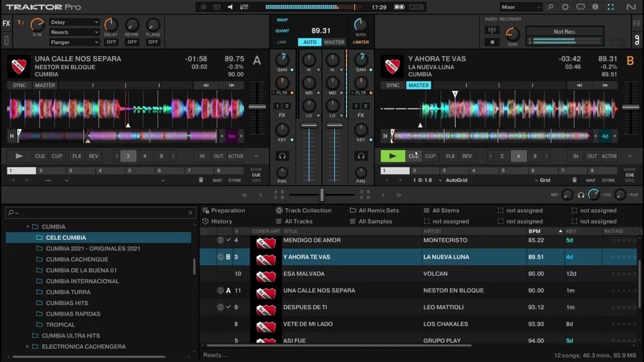Toggle the cruise headphones icon in header

pos(581,7)
